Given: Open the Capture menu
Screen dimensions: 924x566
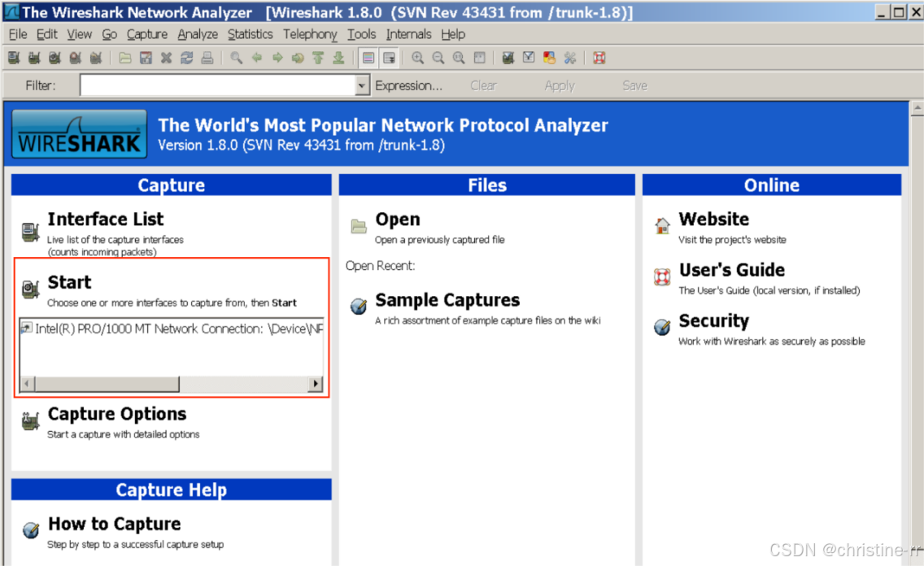Looking at the screenshot, I should [146, 34].
